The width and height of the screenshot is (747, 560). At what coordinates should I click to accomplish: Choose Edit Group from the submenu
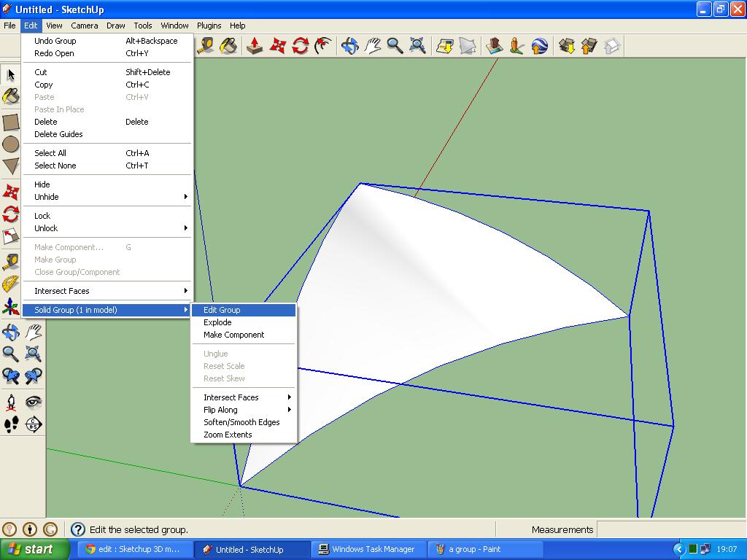222,310
